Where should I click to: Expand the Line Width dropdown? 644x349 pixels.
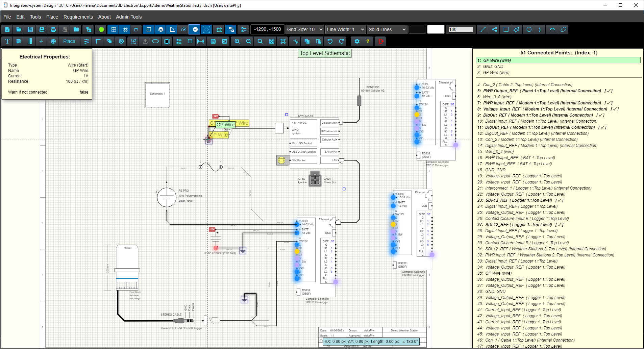pos(345,29)
